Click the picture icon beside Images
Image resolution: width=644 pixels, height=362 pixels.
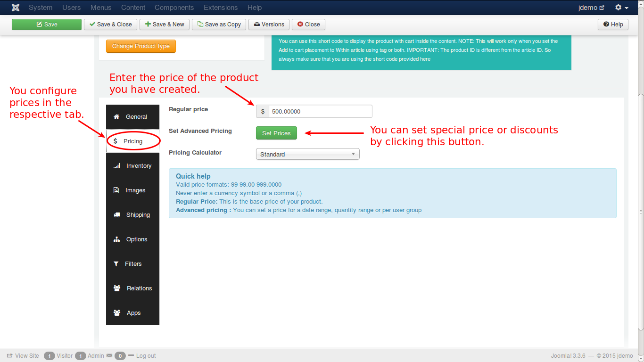pyautogui.click(x=116, y=190)
